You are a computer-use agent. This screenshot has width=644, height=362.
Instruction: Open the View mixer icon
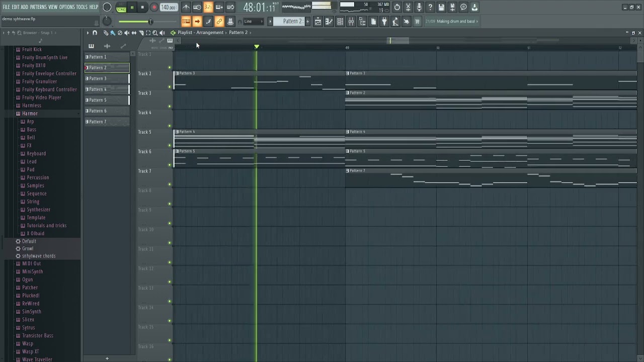351,21
